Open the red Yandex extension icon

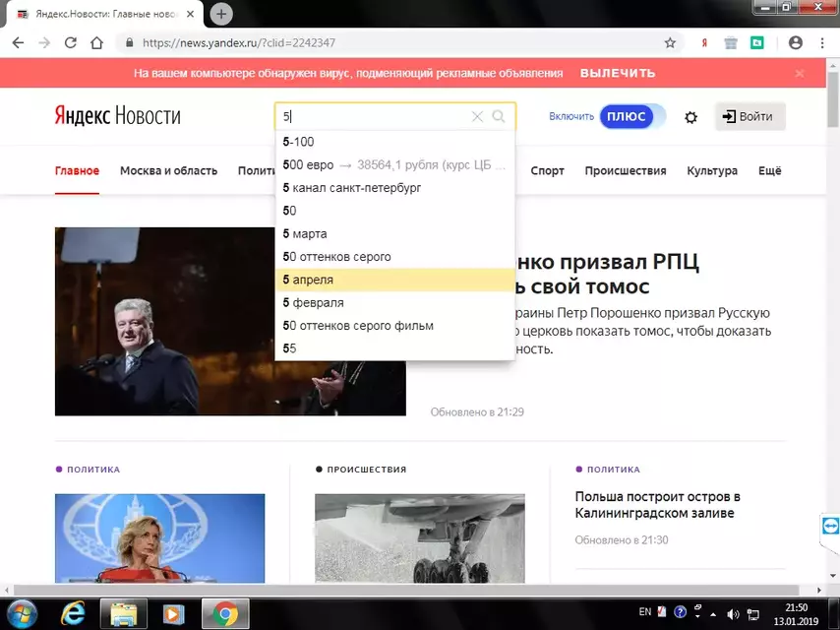704,43
